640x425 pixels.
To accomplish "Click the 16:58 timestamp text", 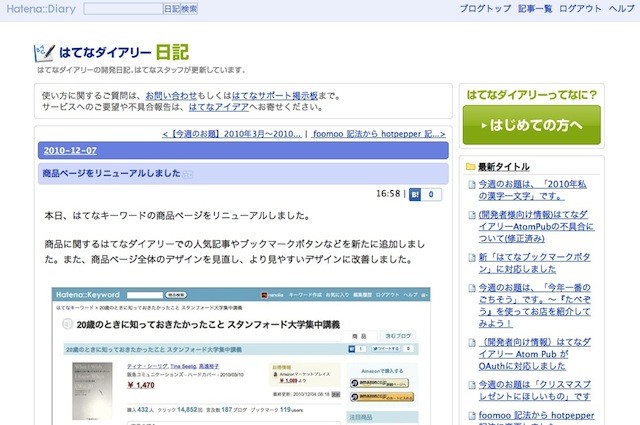I will click(388, 194).
